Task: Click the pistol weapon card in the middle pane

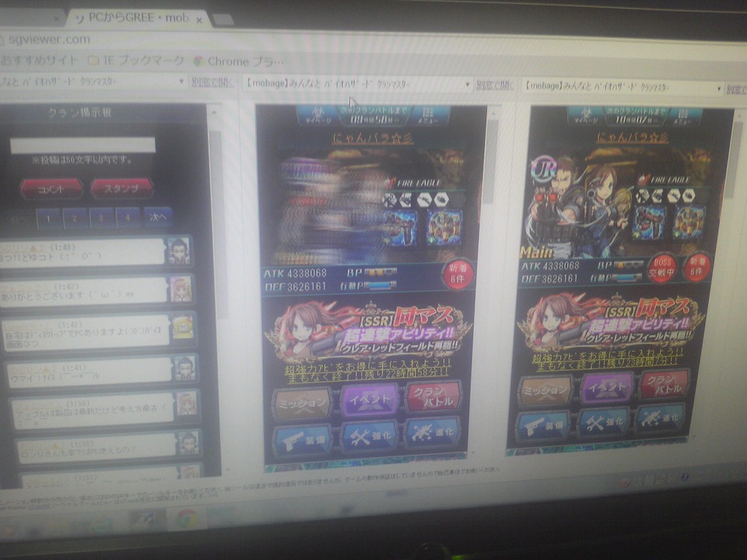Action: [x=399, y=228]
